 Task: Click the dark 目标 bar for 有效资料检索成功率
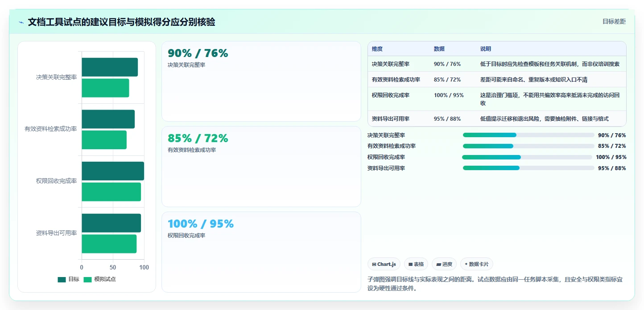108,119
